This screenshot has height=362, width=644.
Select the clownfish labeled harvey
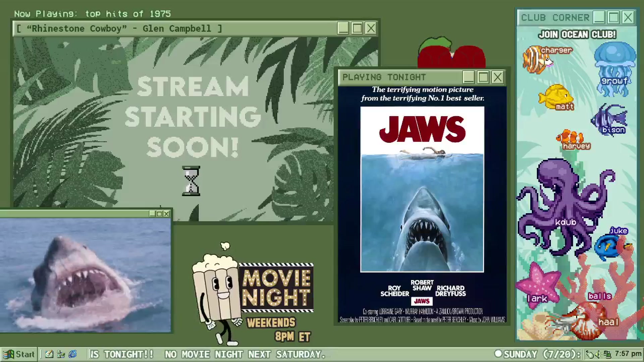[x=570, y=138]
